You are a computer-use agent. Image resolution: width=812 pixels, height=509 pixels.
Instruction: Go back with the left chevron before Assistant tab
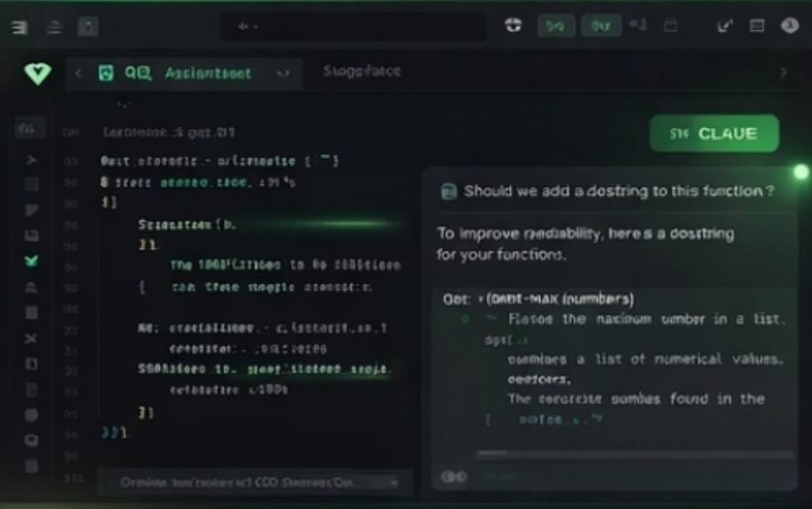[78, 74]
